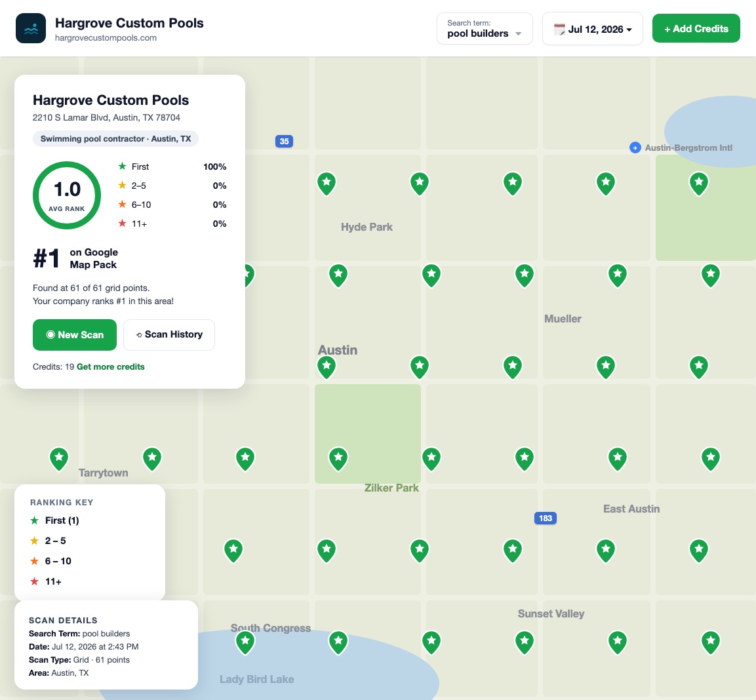Click the East Austin map label
Viewport: 756px width, 700px height.
pyautogui.click(x=631, y=509)
